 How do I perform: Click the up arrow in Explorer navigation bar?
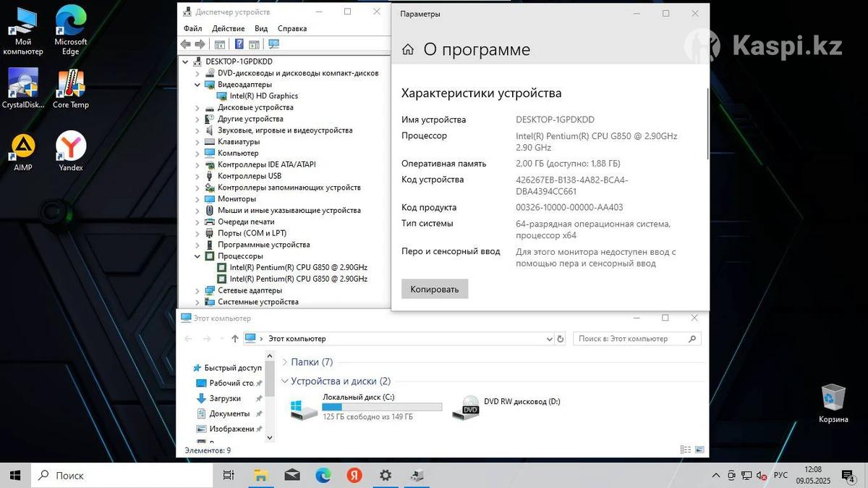coord(235,338)
